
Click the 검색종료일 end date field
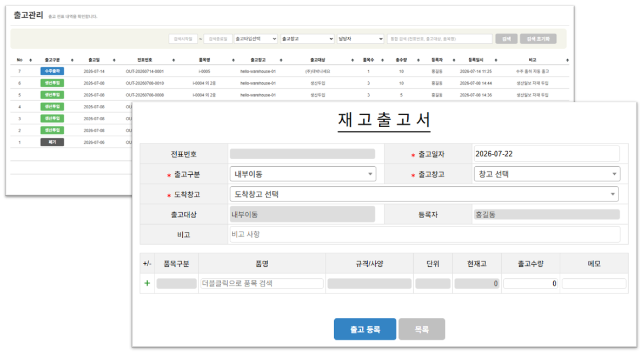218,38
